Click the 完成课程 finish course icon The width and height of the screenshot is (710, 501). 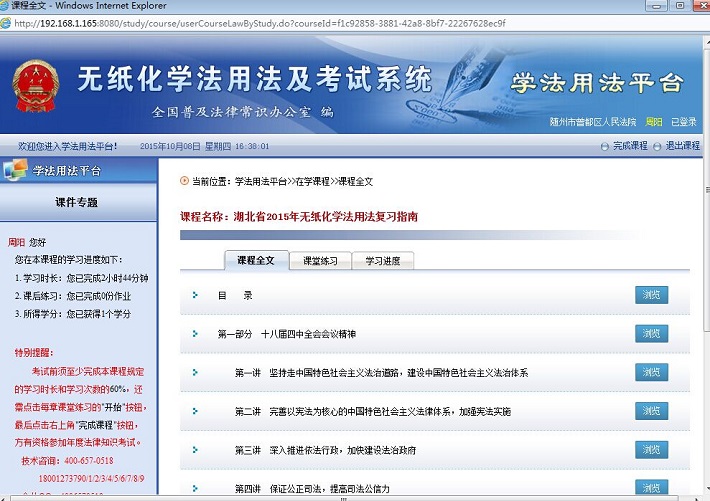point(604,147)
